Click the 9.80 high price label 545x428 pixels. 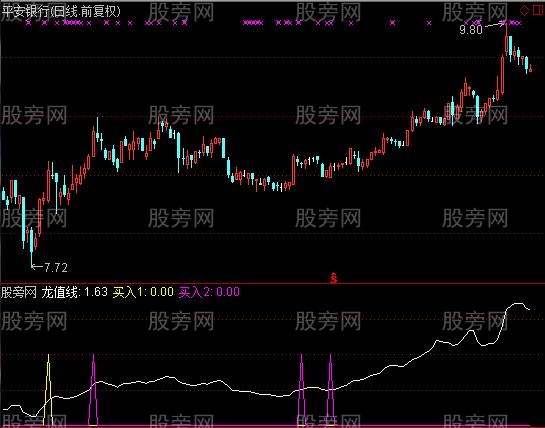coord(471,30)
